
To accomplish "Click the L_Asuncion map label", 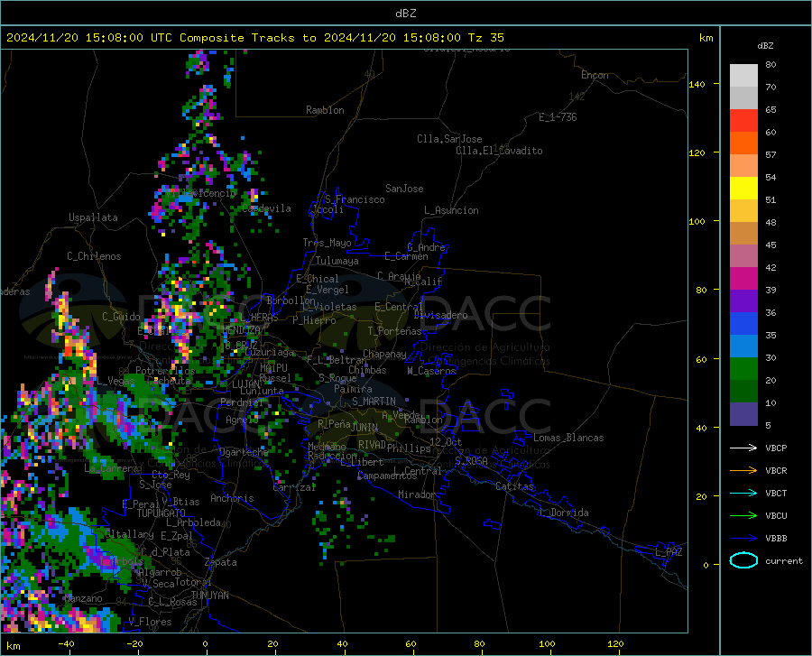I will [x=451, y=210].
